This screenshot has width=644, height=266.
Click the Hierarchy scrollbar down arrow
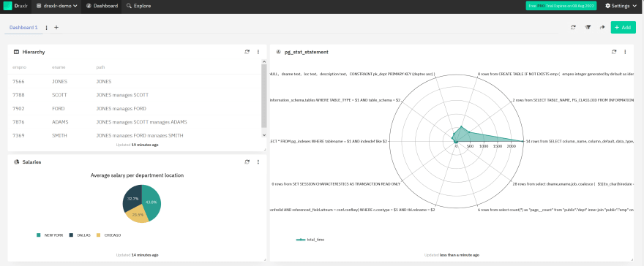point(264,135)
